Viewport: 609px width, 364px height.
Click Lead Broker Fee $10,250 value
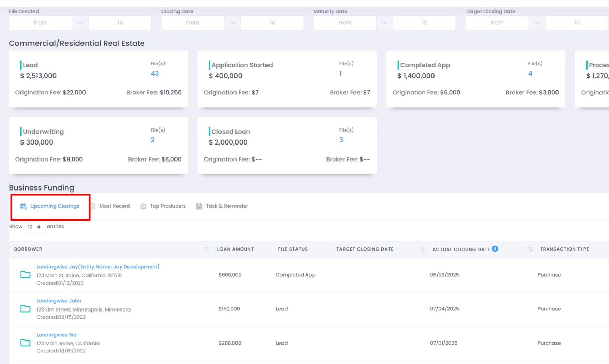170,92
